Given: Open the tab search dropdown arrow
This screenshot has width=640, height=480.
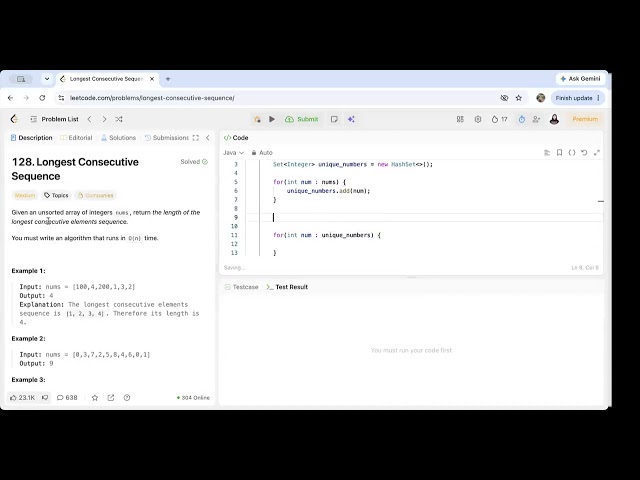Looking at the screenshot, I should [x=47, y=79].
